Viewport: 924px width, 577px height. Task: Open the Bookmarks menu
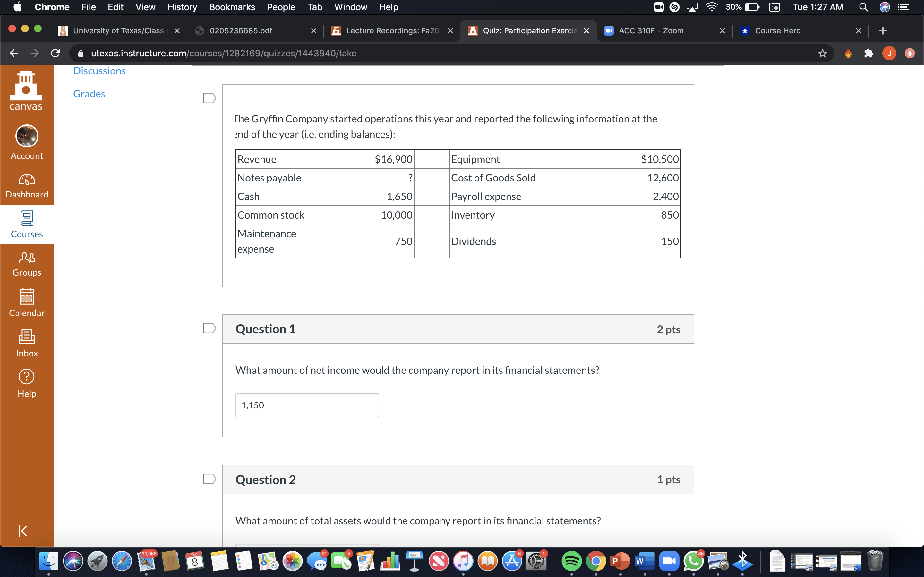232,7
